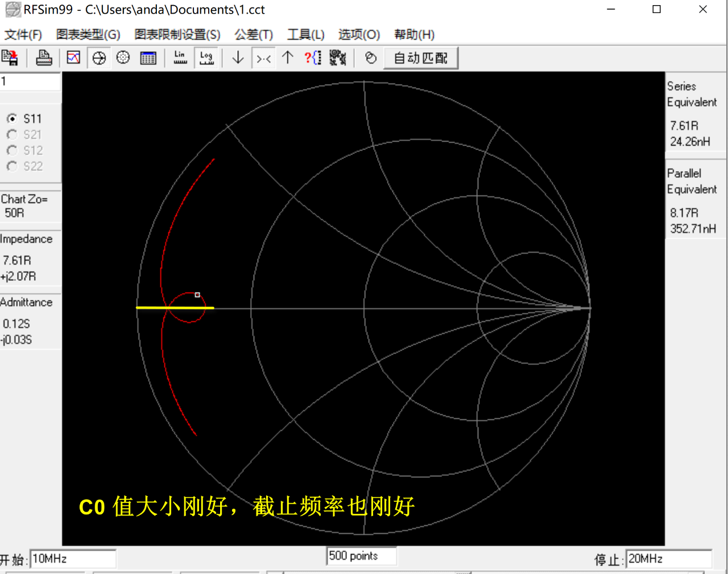
Task: Click the printer icon
Action: point(44,58)
